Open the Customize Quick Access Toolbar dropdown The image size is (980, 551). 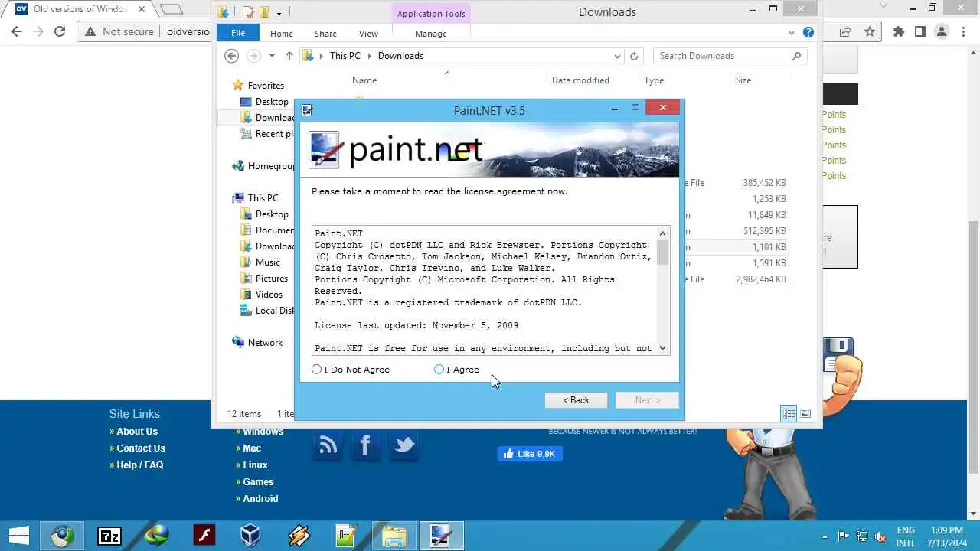[x=279, y=12]
